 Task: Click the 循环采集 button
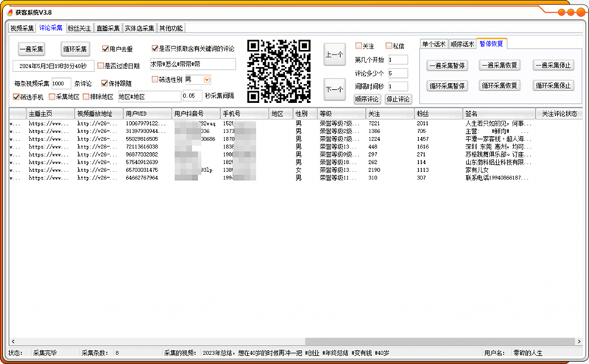click(75, 49)
